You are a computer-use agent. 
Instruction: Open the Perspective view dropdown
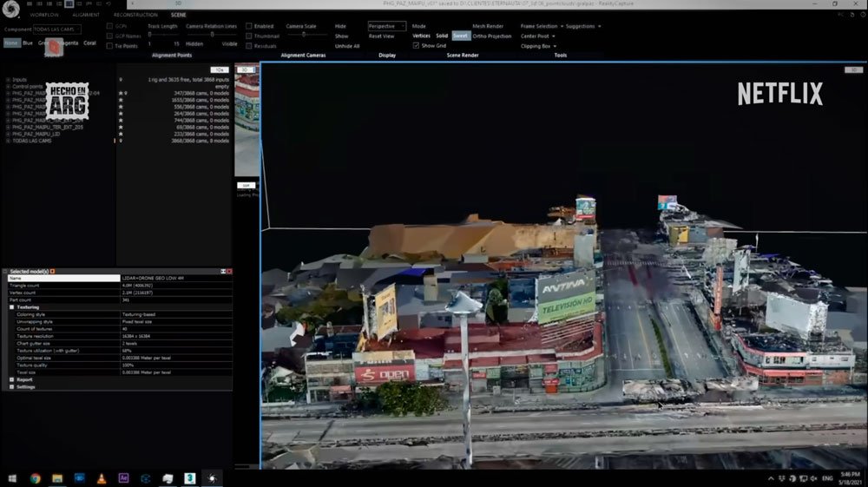[x=386, y=26]
